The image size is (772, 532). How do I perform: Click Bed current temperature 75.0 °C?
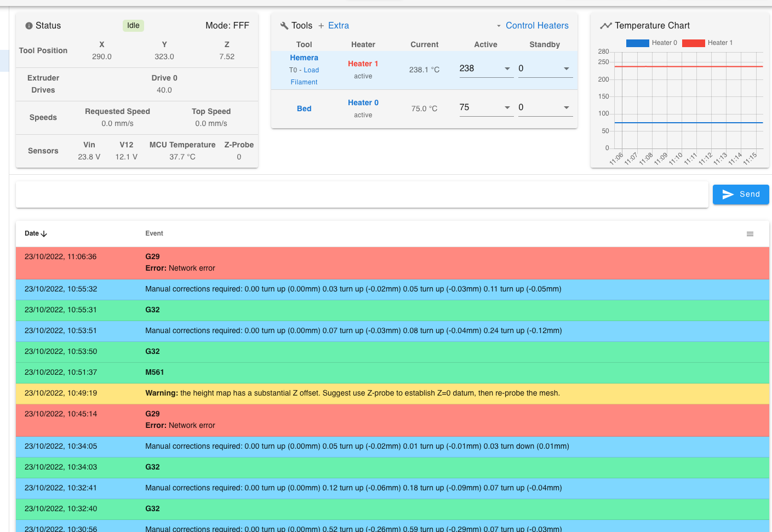(x=425, y=109)
